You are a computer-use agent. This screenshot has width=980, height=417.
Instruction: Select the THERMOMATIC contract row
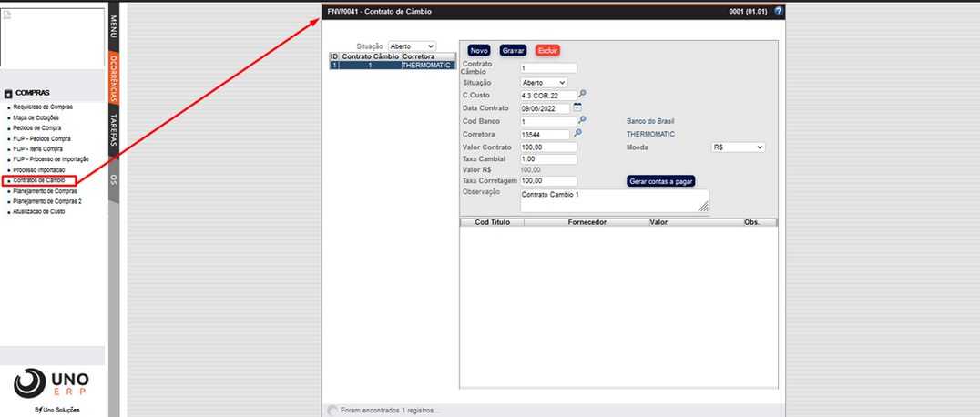pyautogui.click(x=392, y=66)
